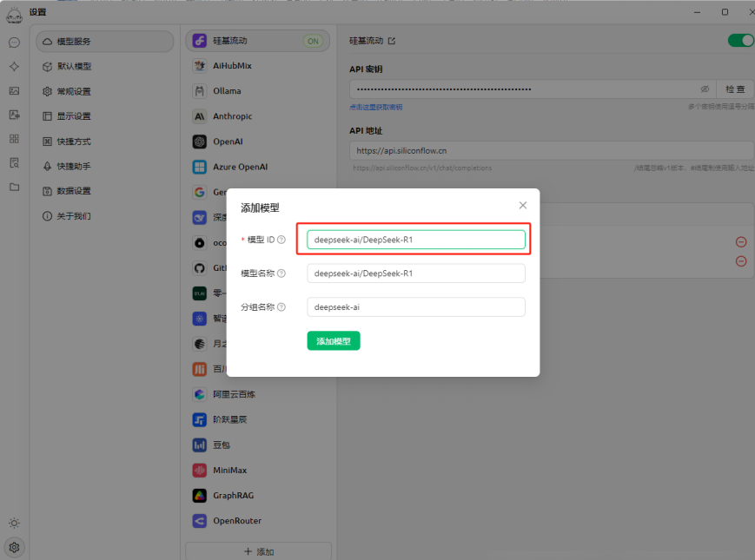
Task: Toggle API key visibility eye icon
Action: pos(705,89)
